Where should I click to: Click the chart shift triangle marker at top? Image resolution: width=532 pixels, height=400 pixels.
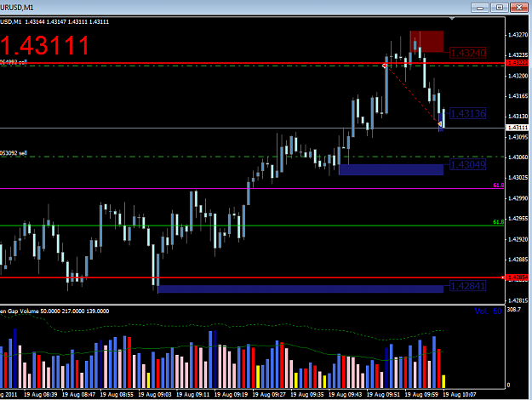[x=452, y=19]
